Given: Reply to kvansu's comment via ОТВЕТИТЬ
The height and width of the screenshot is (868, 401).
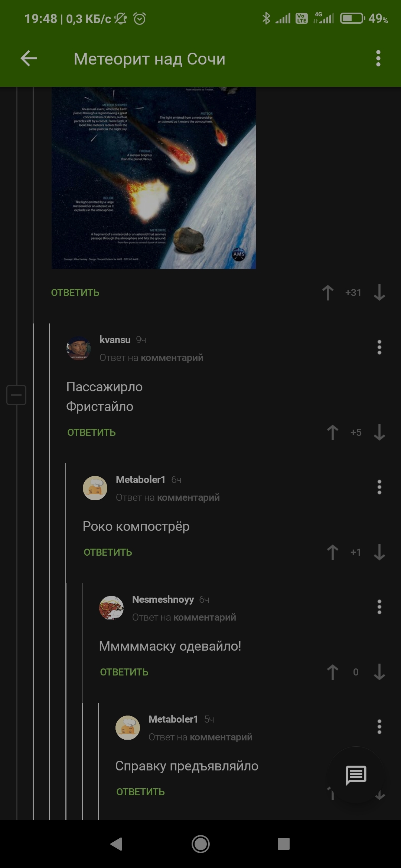Looking at the screenshot, I should (92, 433).
